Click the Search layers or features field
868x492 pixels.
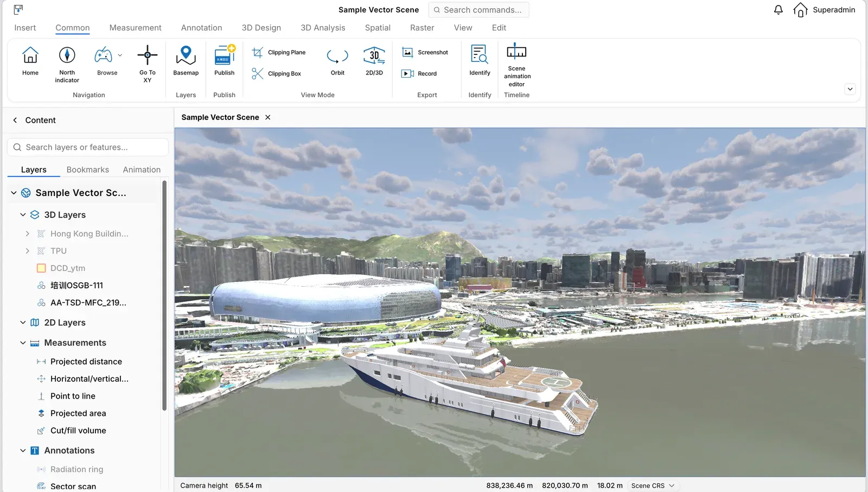[88, 147]
